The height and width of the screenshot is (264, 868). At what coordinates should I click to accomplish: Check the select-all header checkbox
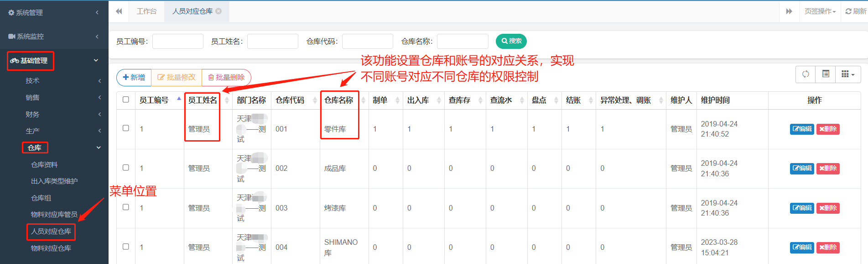126,100
